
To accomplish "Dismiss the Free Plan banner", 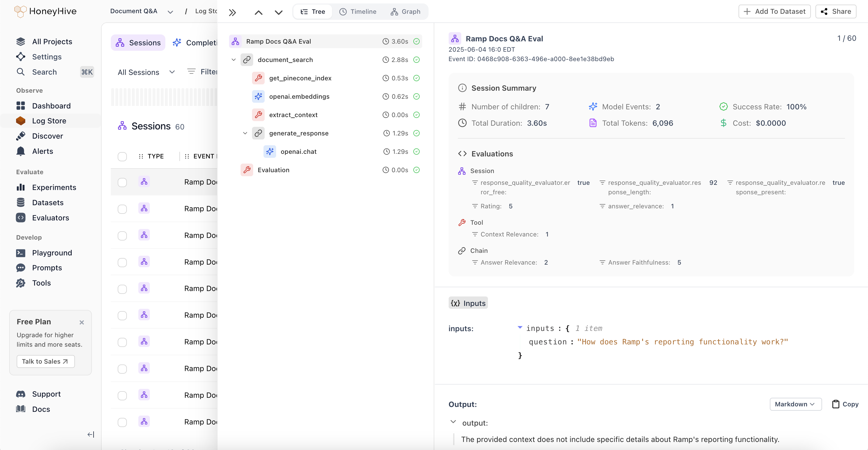I will click(82, 322).
